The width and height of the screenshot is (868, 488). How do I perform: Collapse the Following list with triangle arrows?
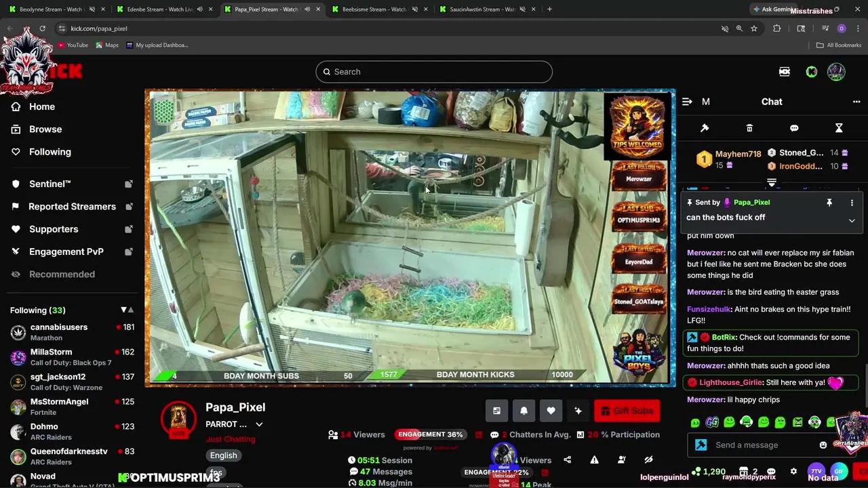pyautogui.click(x=127, y=310)
